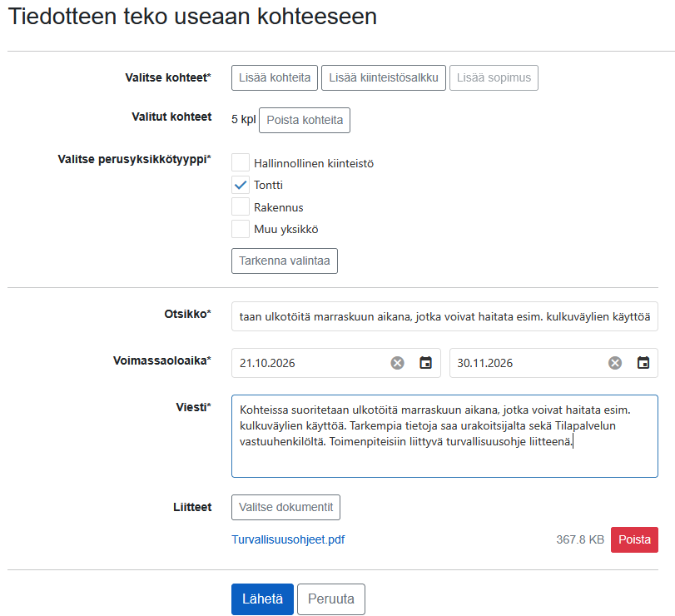Cancel the form with Peruuta
Viewport: 675px width, 616px height.
click(x=331, y=599)
